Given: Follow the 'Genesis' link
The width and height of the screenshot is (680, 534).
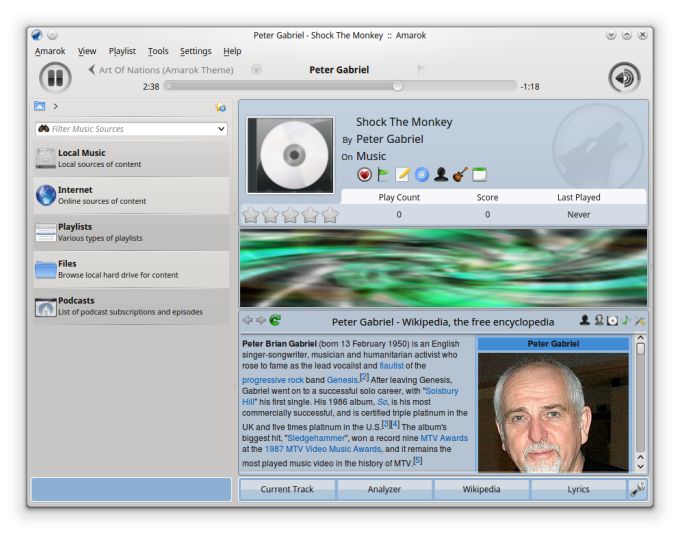Looking at the screenshot, I should (x=342, y=380).
